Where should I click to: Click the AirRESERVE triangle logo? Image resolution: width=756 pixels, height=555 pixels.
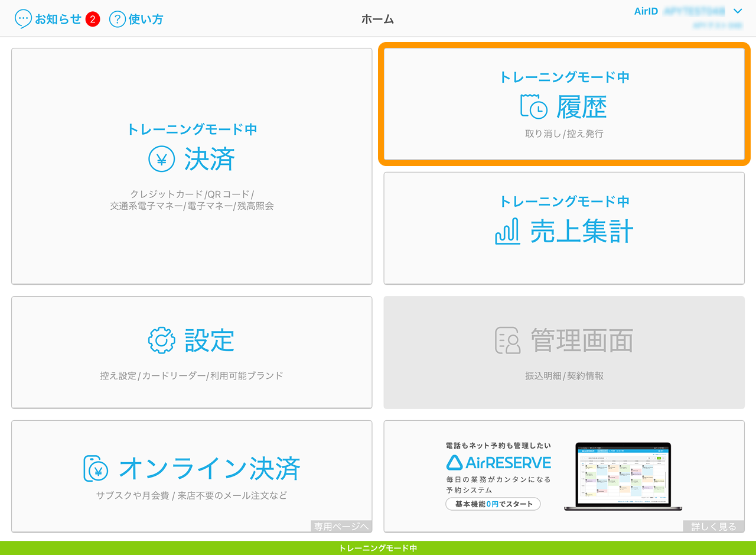(x=454, y=462)
